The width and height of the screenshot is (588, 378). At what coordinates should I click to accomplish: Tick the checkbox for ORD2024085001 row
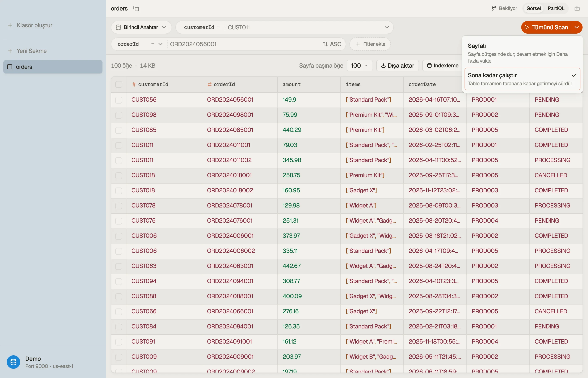119,130
